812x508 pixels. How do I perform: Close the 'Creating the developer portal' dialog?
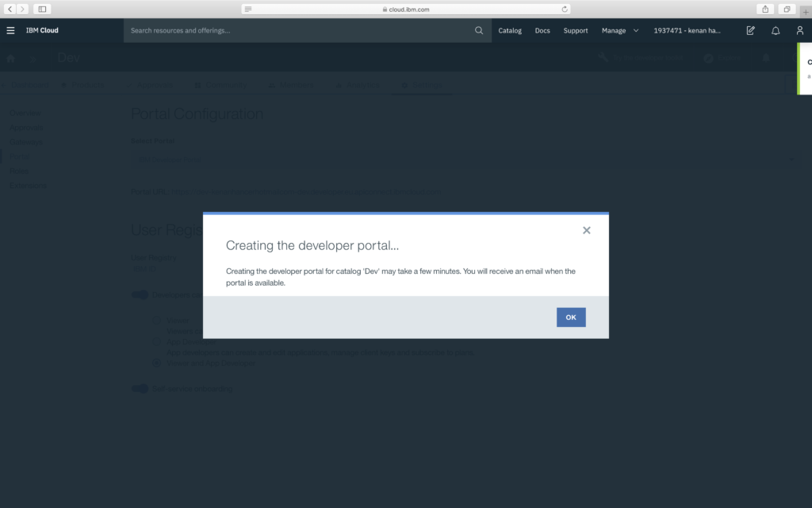(587, 230)
